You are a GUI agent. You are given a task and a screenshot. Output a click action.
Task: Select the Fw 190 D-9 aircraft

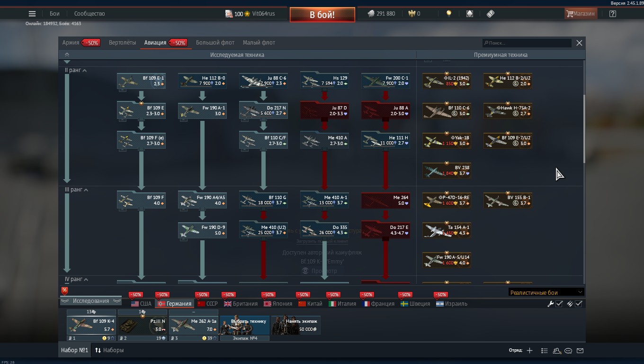[x=202, y=230]
